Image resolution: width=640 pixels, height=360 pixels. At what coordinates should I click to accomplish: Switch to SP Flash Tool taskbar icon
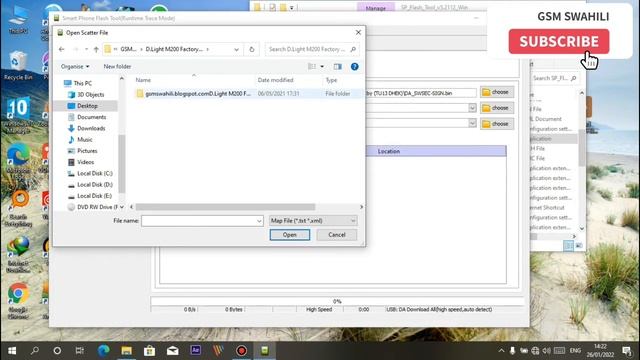[264, 351]
